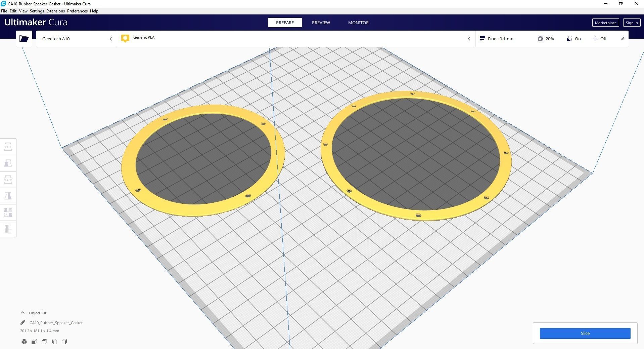Select the Mirror tool in left toolbar
644x349 pixels.
8,196
